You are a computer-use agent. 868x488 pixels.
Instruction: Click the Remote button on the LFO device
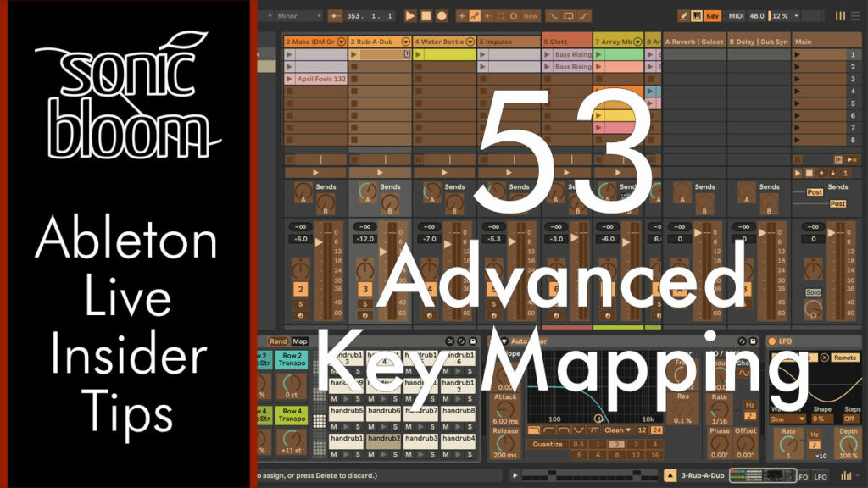(x=845, y=356)
